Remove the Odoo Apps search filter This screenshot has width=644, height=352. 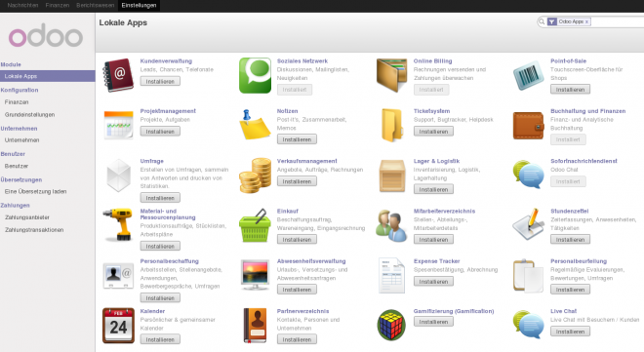tap(586, 21)
